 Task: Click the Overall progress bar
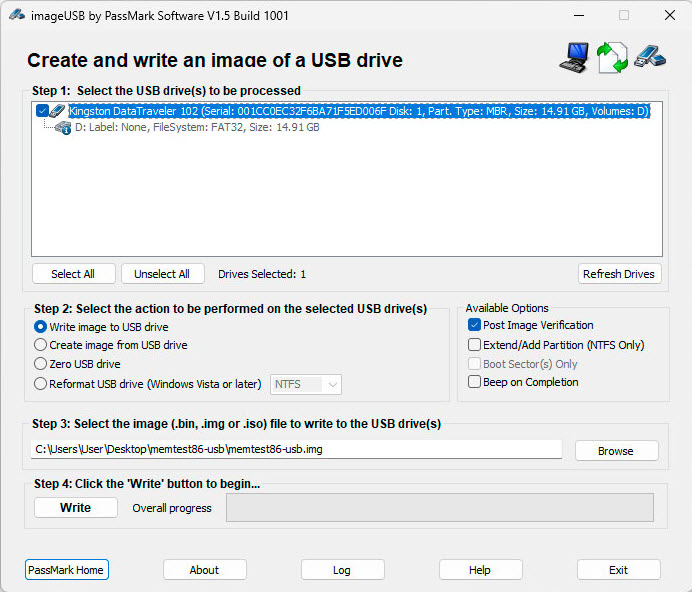click(440, 508)
